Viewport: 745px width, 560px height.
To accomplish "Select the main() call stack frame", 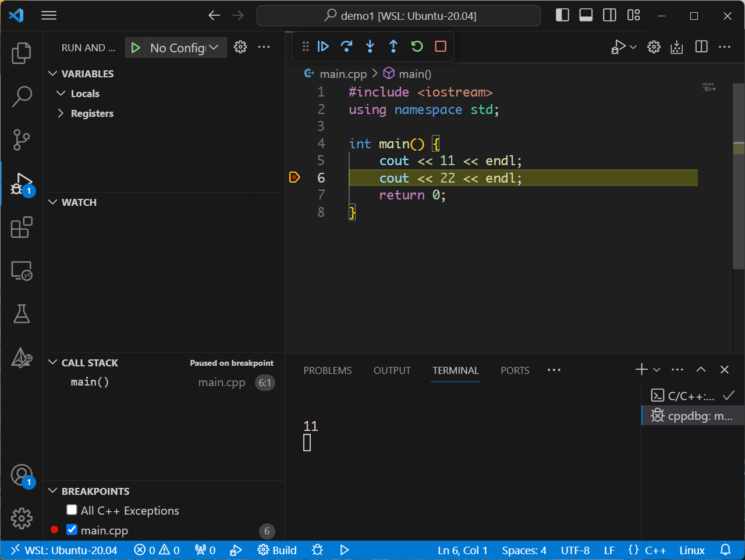I will 164,382.
